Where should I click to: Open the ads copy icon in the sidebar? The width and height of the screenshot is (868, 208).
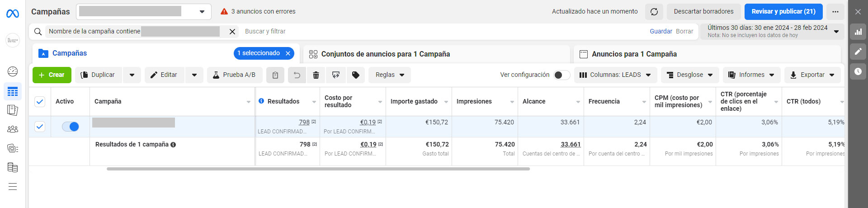pyautogui.click(x=13, y=148)
